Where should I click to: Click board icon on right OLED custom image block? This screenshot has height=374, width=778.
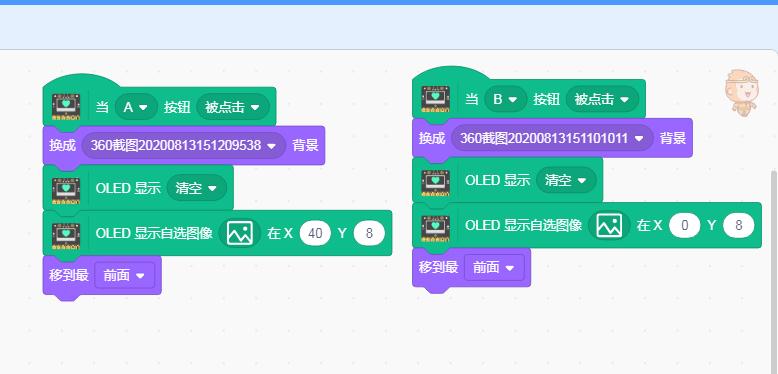pyautogui.click(x=435, y=226)
